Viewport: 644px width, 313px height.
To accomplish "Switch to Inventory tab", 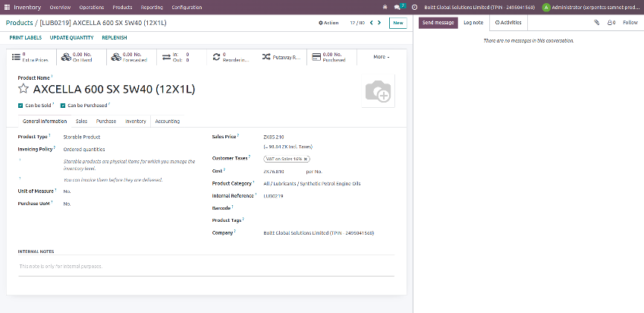I will coord(136,122).
